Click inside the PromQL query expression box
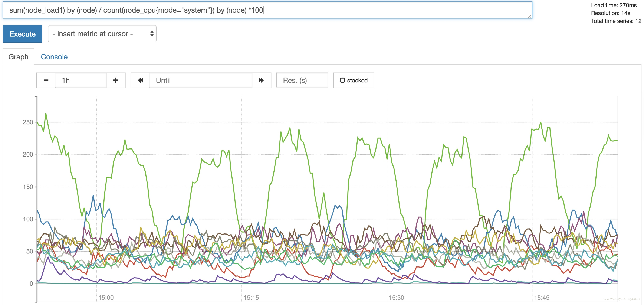This screenshot has width=644, height=305. click(267, 10)
